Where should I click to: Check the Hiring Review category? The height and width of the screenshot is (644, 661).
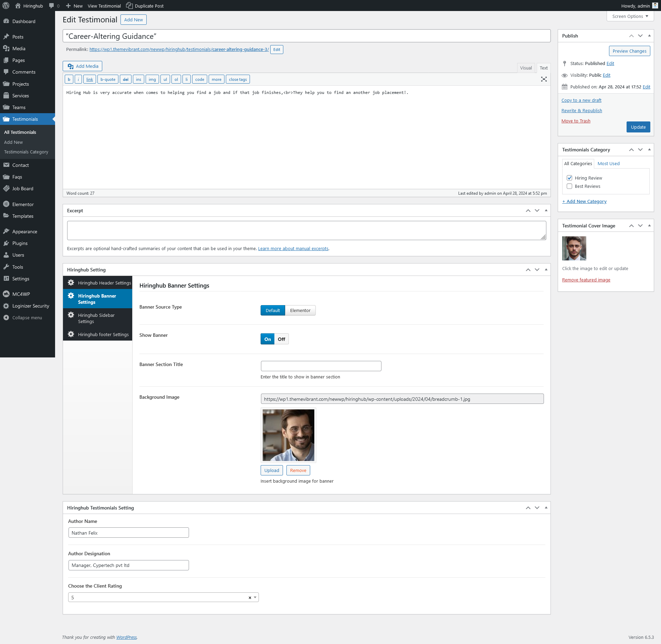pos(569,178)
